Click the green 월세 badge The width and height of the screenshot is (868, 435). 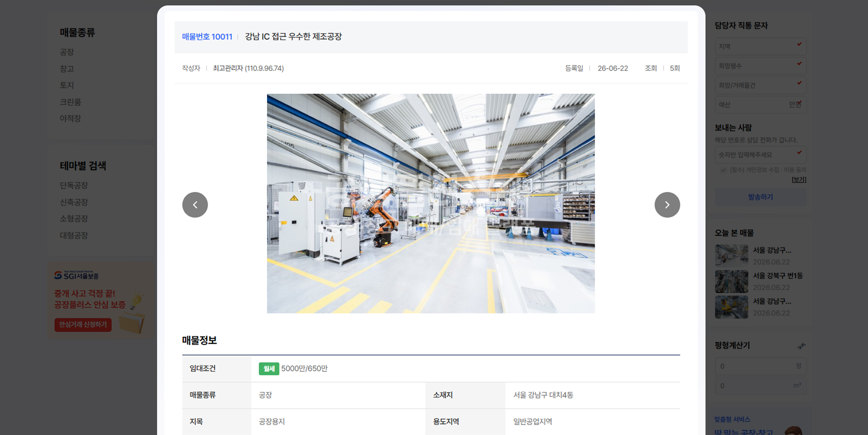coord(269,369)
